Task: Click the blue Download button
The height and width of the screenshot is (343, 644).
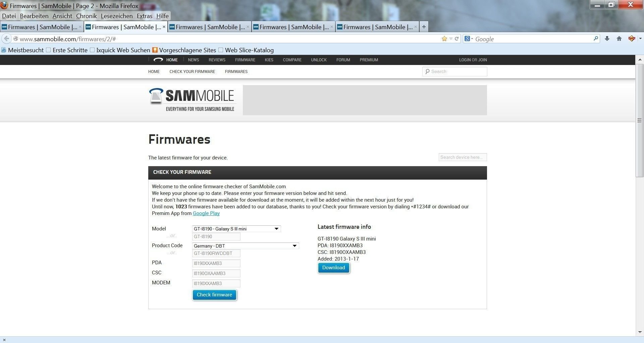Action: (333, 268)
